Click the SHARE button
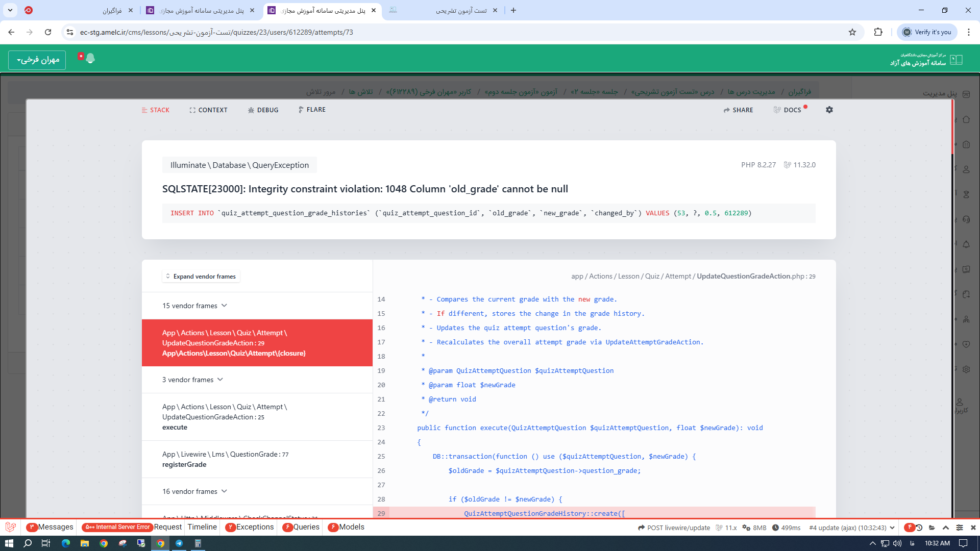Viewport: 980px width, 551px height. (738, 110)
